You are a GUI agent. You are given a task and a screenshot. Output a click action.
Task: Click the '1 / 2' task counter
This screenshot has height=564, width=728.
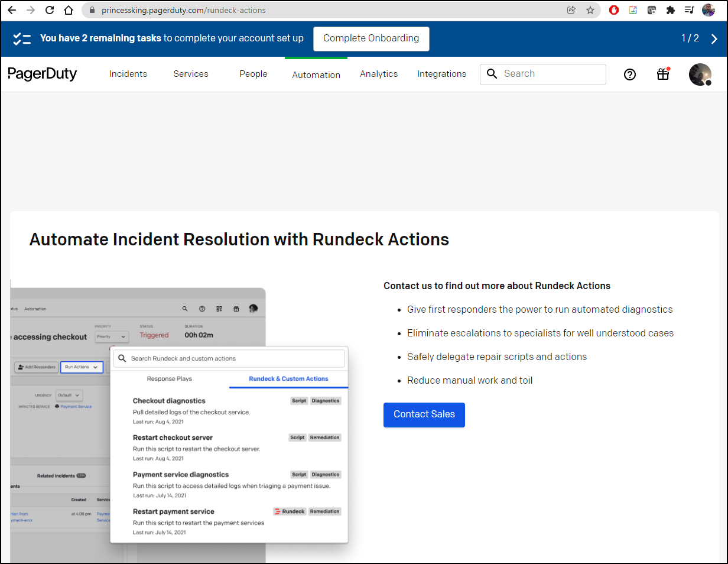690,38
